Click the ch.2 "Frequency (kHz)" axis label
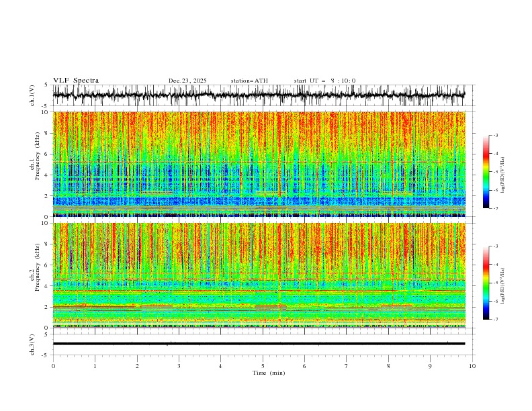532x411 pixels. (38, 267)
